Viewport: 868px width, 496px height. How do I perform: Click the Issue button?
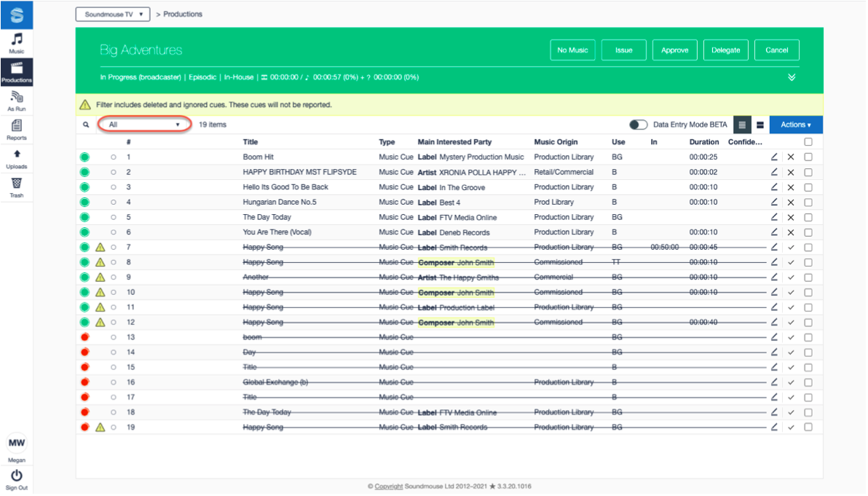(x=624, y=50)
